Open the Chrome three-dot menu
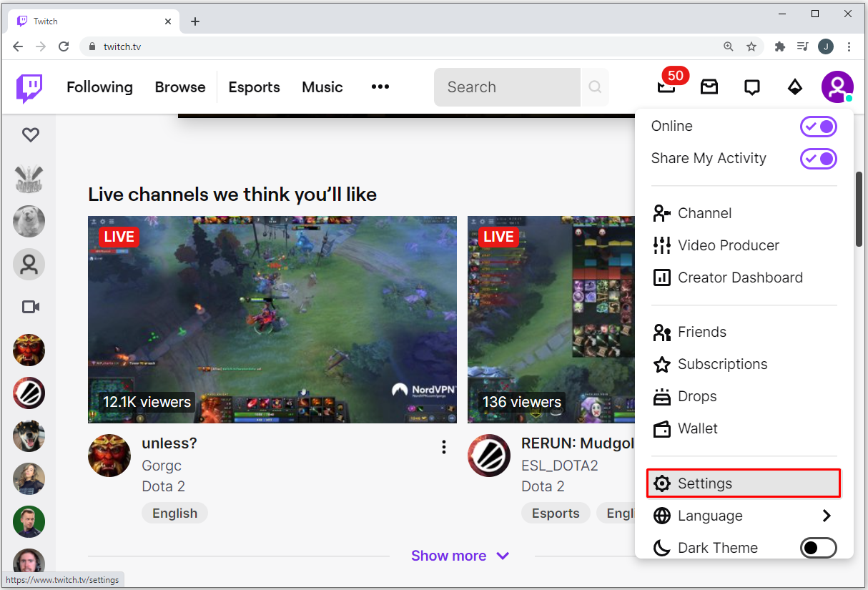 click(849, 46)
